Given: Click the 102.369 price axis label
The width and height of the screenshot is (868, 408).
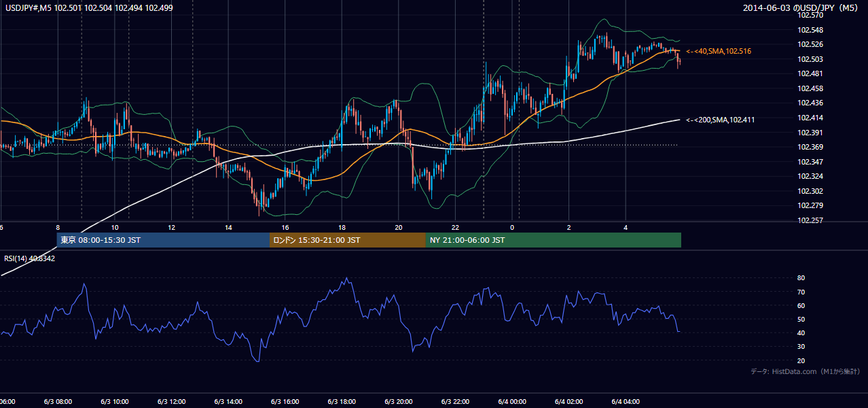Looking at the screenshot, I should pos(809,147).
